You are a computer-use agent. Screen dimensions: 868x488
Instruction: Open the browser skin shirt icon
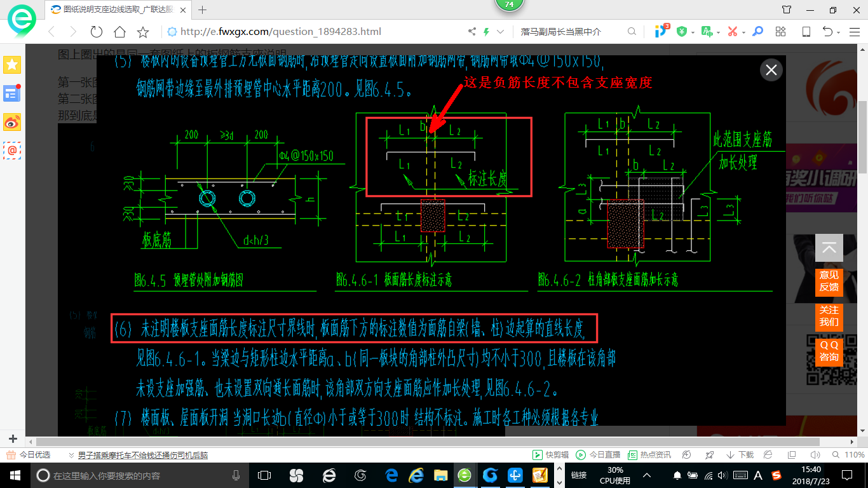click(x=787, y=10)
